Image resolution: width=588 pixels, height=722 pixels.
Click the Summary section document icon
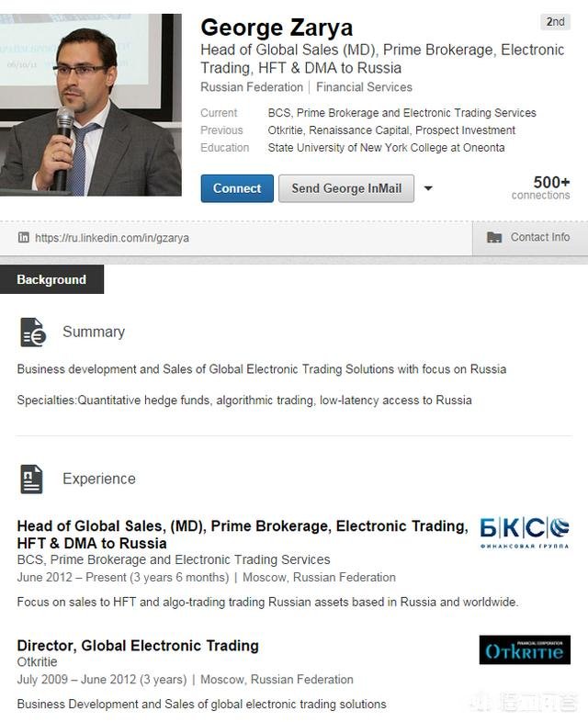tap(33, 332)
